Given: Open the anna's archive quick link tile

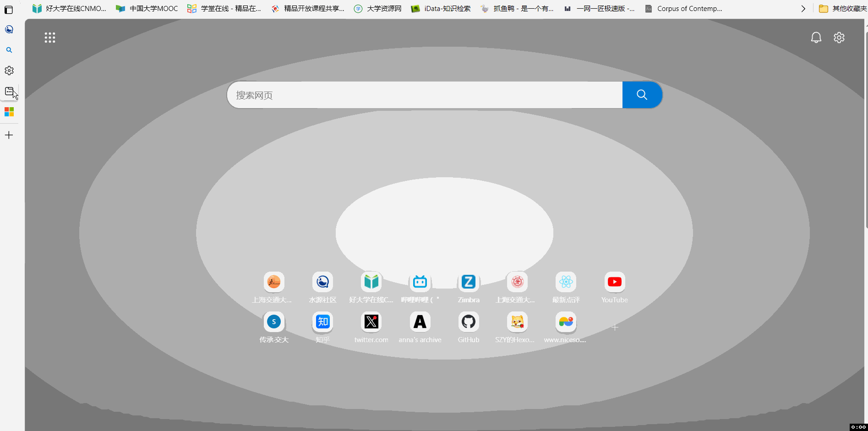Looking at the screenshot, I should coord(420,327).
